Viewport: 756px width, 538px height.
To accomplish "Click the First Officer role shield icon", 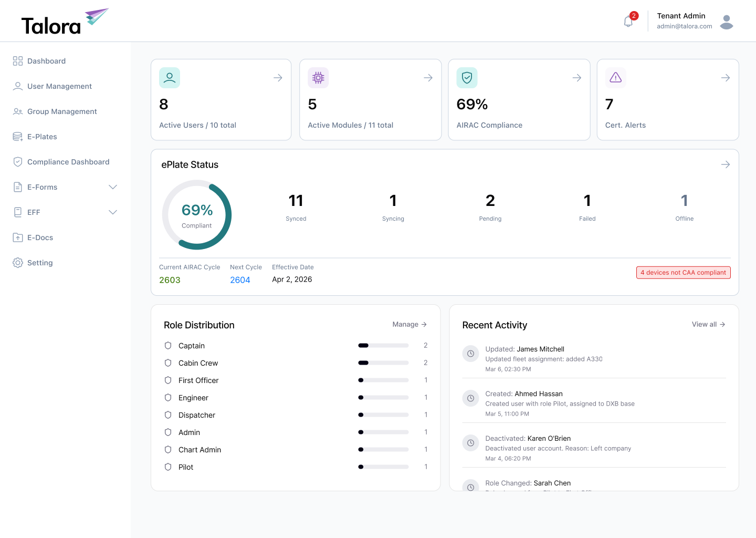I will (168, 380).
